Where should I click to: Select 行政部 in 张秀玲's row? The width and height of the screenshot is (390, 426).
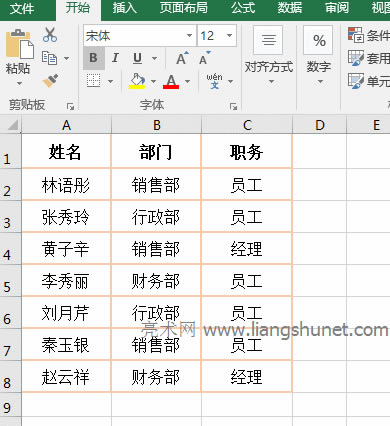coord(156,216)
